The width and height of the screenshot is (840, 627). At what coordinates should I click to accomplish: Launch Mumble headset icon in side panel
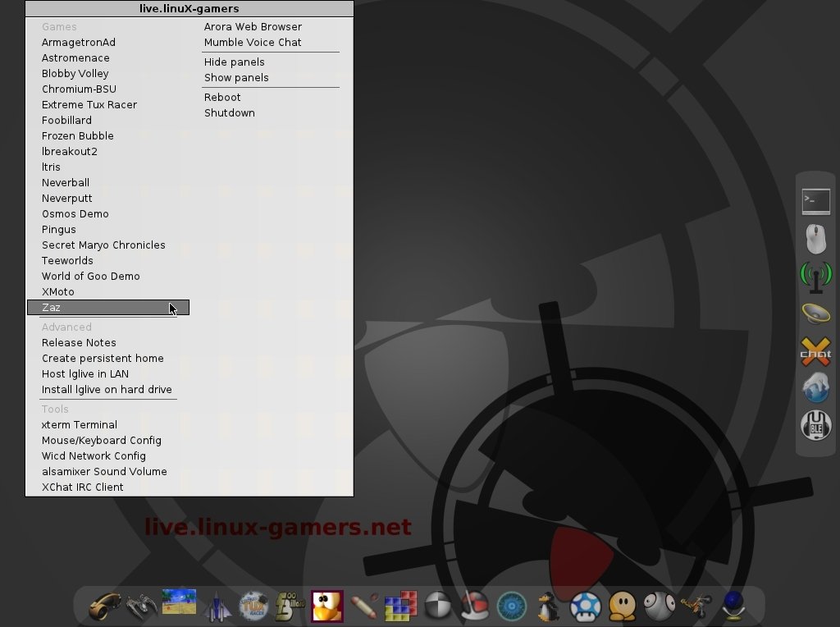coord(816,425)
